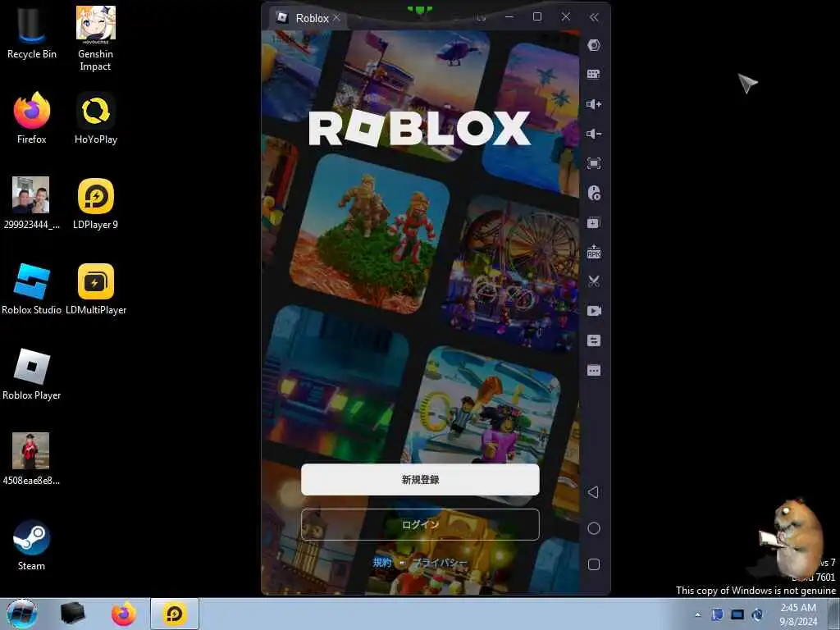Screen dimensions: 840x630
Task: Click the Firefox taskbar icon
Action: pos(124,614)
